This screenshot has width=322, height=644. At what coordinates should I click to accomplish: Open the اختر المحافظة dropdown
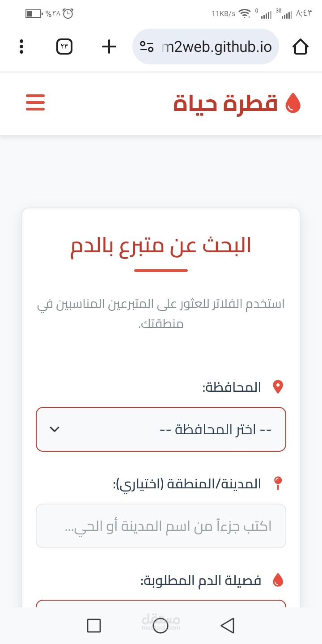[x=161, y=429]
